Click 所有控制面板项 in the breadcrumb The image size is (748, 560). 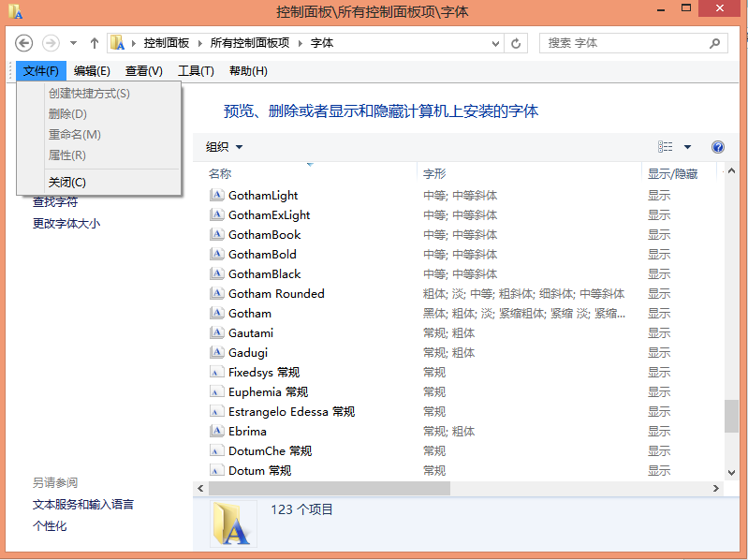click(x=250, y=43)
